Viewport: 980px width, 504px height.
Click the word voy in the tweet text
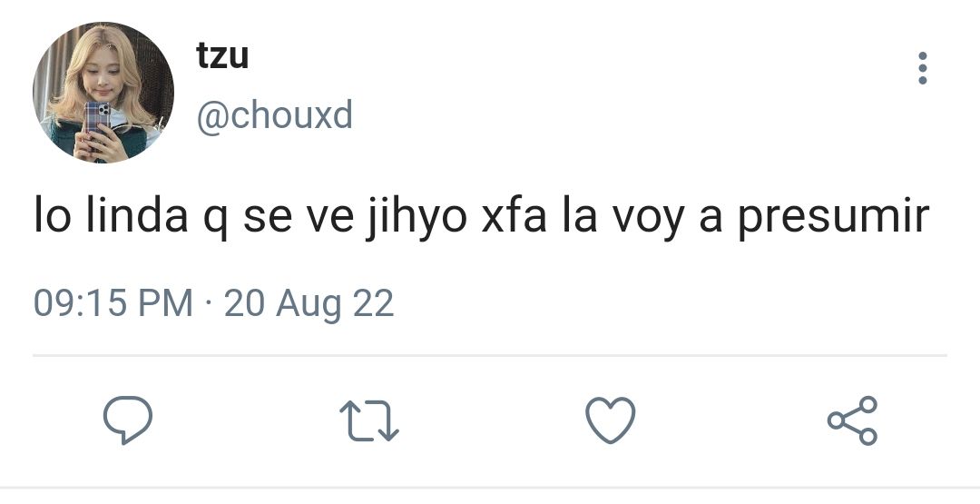coord(647,218)
